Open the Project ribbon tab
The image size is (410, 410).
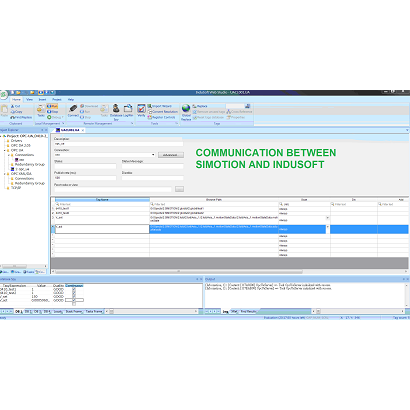[57, 99]
